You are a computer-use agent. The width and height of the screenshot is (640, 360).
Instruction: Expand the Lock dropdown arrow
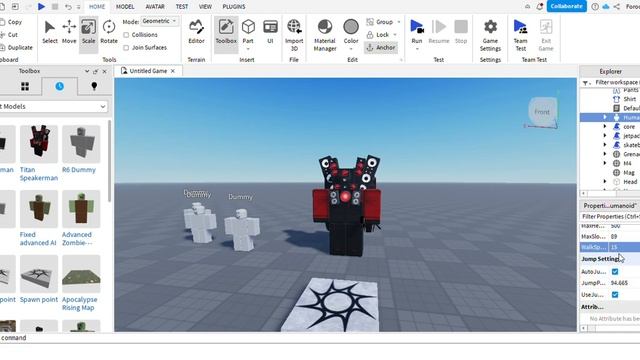(395, 35)
